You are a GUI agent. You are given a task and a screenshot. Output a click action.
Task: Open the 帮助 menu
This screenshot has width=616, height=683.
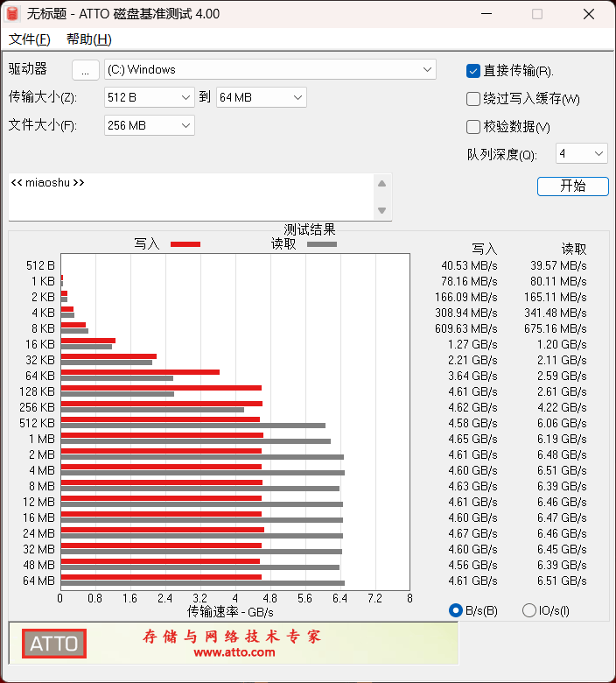click(88, 39)
